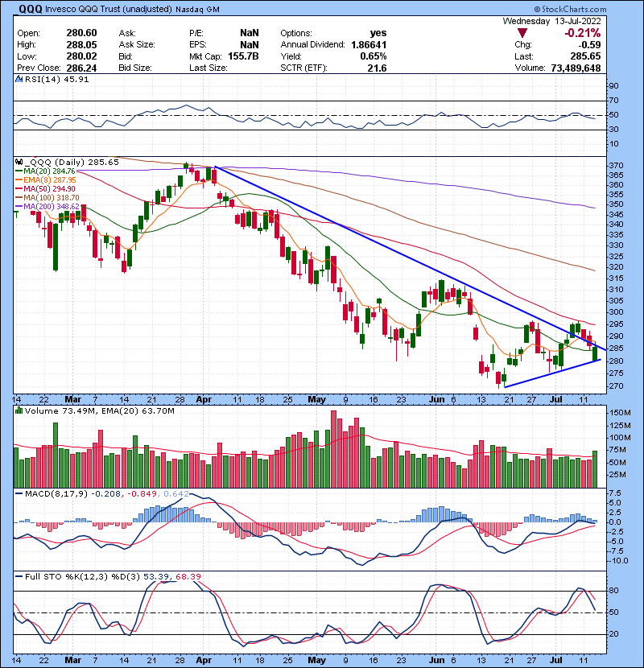Click the Prev Close value 286.24

point(81,68)
